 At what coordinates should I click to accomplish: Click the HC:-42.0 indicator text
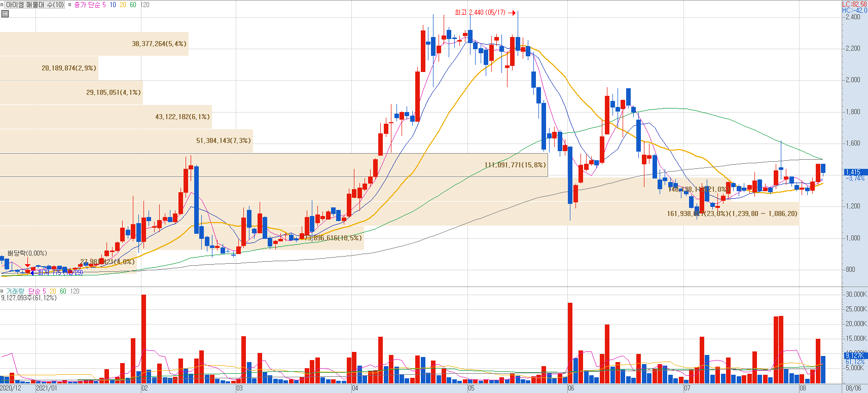(x=854, y=10)
